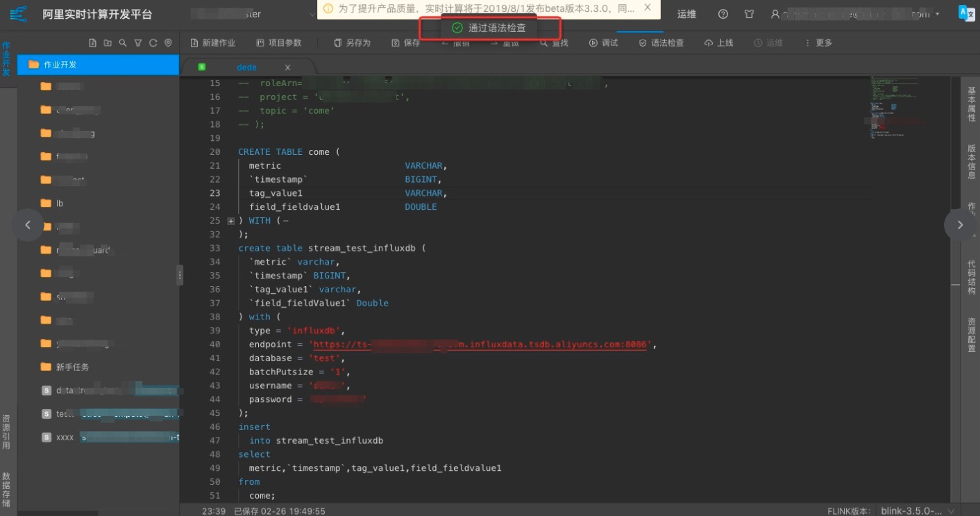Click the shirt theme icon in header
The height and width of the screenshot is (516, 980).
749,14
